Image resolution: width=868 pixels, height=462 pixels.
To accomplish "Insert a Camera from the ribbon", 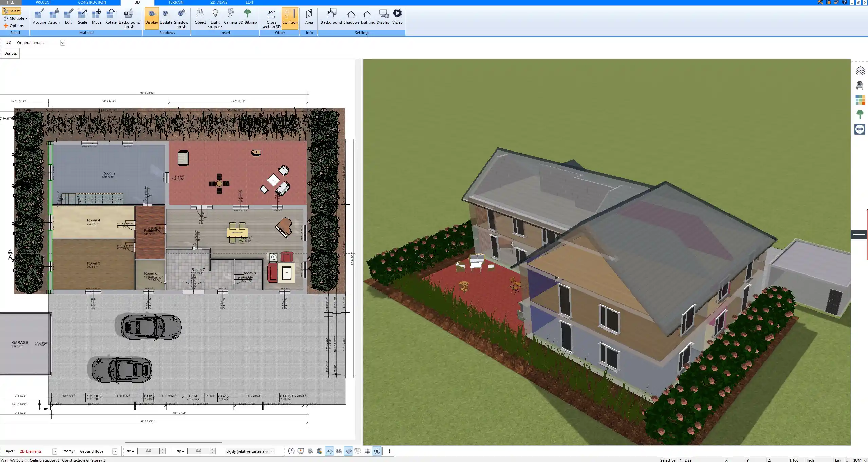I will [x=230, y=17].
